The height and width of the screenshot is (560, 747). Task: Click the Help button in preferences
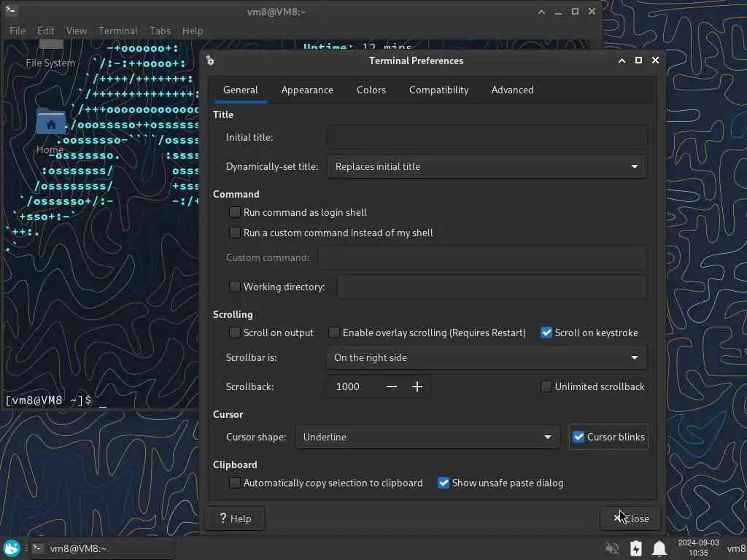(x=235, y=518)
